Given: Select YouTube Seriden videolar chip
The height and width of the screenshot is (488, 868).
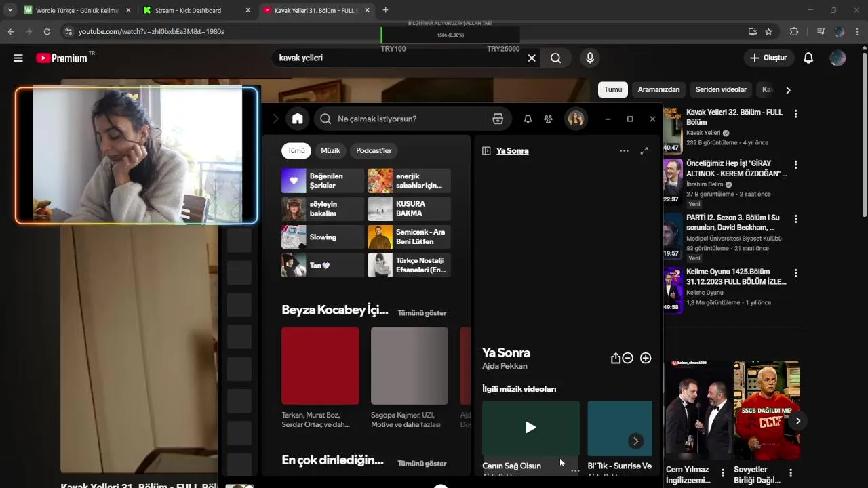Looking at the screenshot, I should [x=721, y=89].
